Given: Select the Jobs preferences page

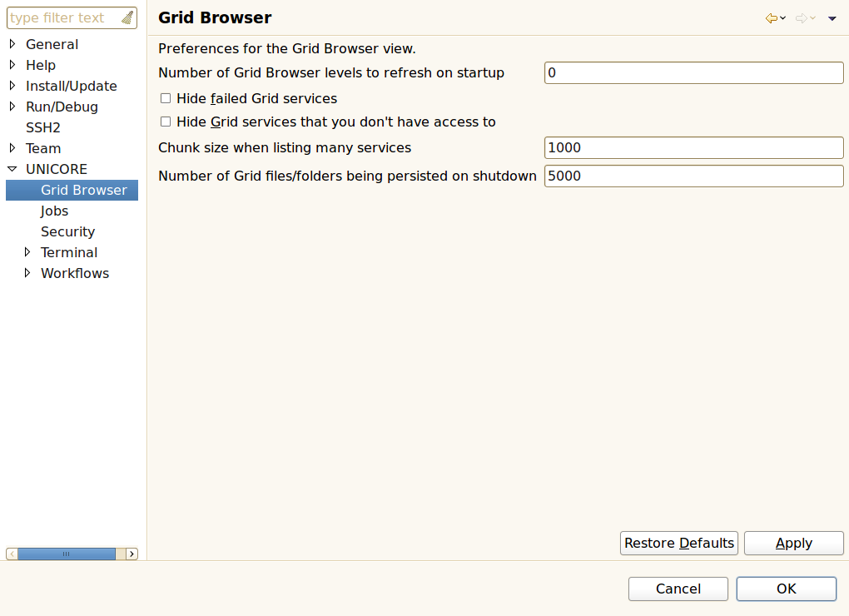Looking at the screenshot, I should pyautogui.click(x=55, y=211).
